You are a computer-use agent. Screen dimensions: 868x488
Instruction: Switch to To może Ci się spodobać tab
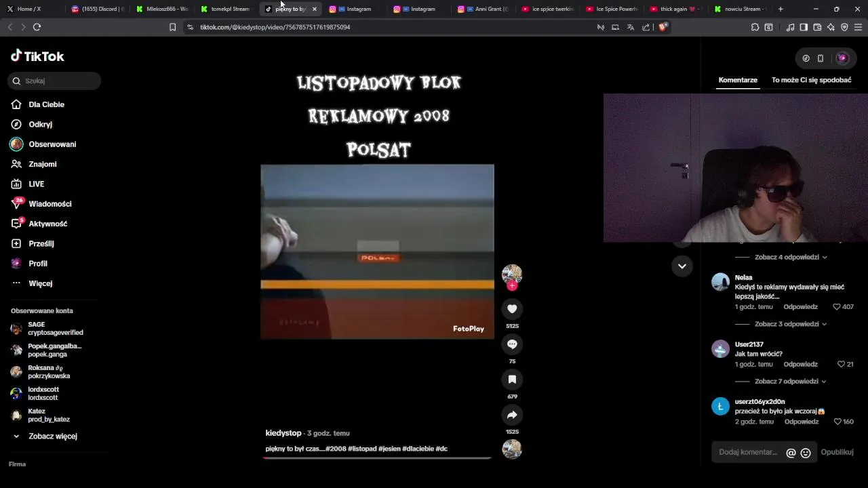pos(811,80)
